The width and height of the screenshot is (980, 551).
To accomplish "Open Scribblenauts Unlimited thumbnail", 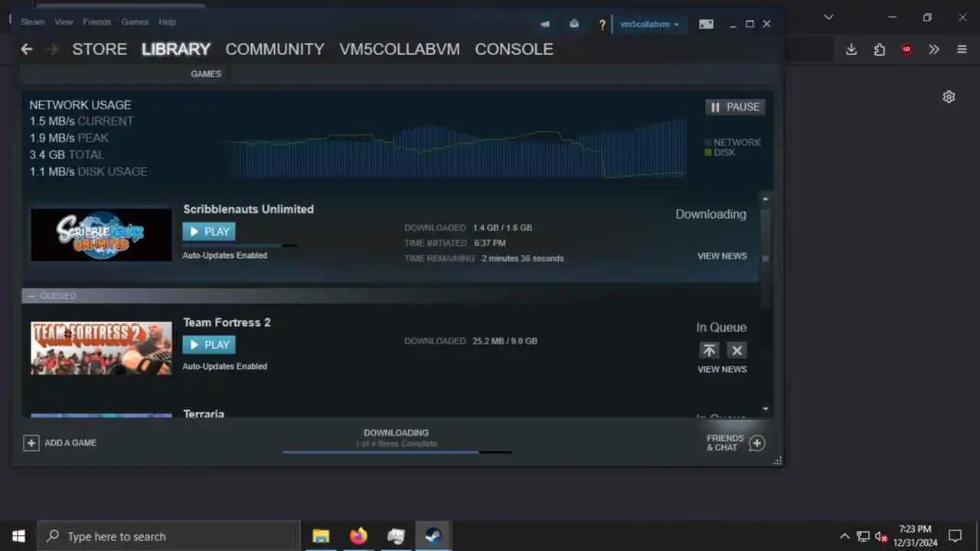I will coord(101,234).
